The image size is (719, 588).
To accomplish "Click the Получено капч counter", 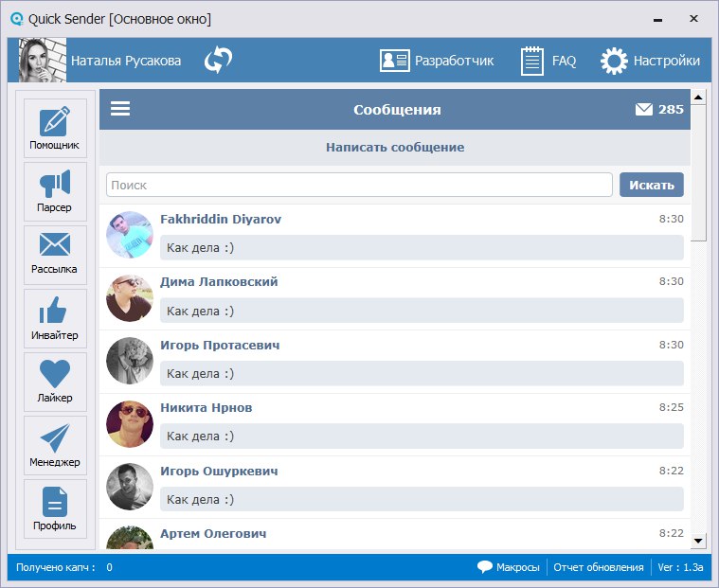I will tap(64, 567).
